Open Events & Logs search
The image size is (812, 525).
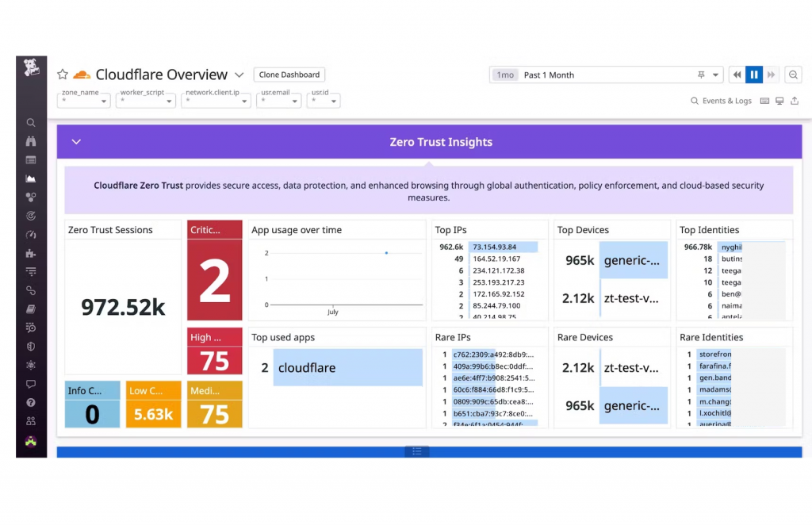[722, 101]
